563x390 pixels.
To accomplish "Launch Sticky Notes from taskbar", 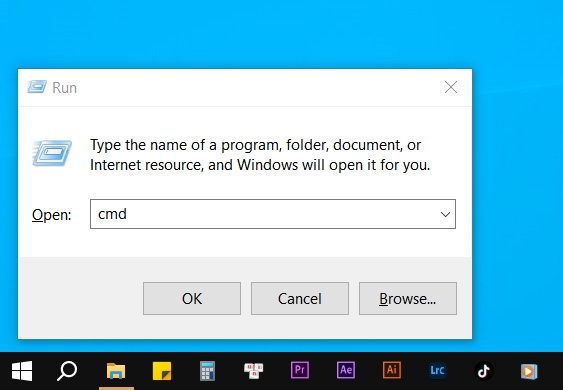I will coord(162,371).
